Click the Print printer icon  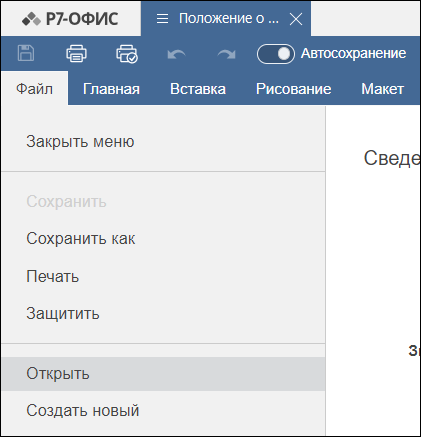coord(76,53)
